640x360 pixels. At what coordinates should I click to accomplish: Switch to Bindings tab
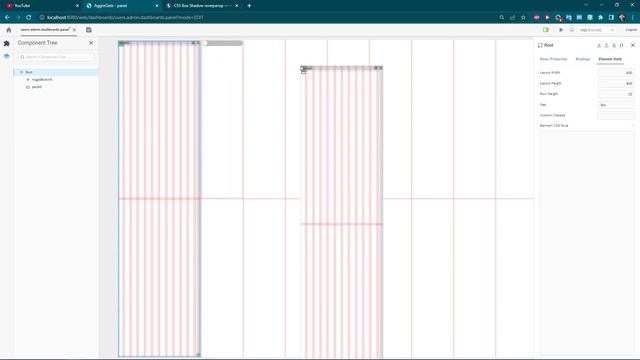point(583,59)
